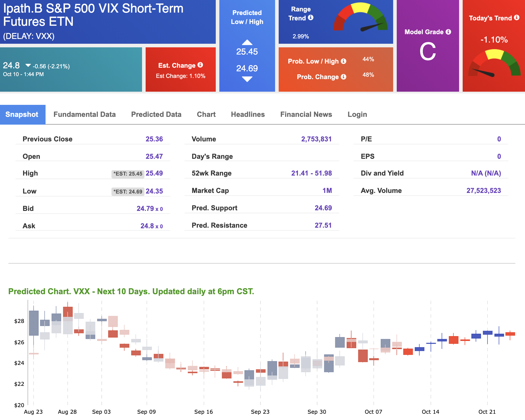The width and height of the screenshot is (525, 420).
Task: Click the Today's Trend info icon
Action: point(517,18)
